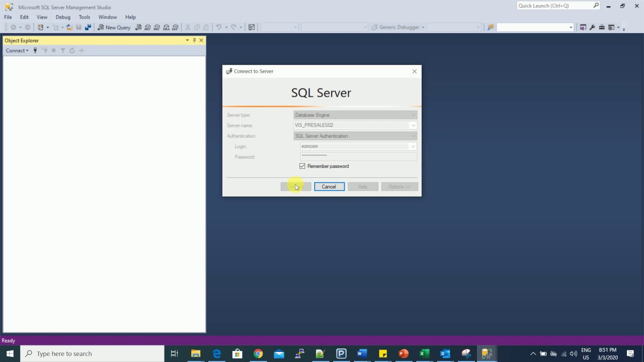Open File Explorer from the taskbar

(x=196, y=353)
